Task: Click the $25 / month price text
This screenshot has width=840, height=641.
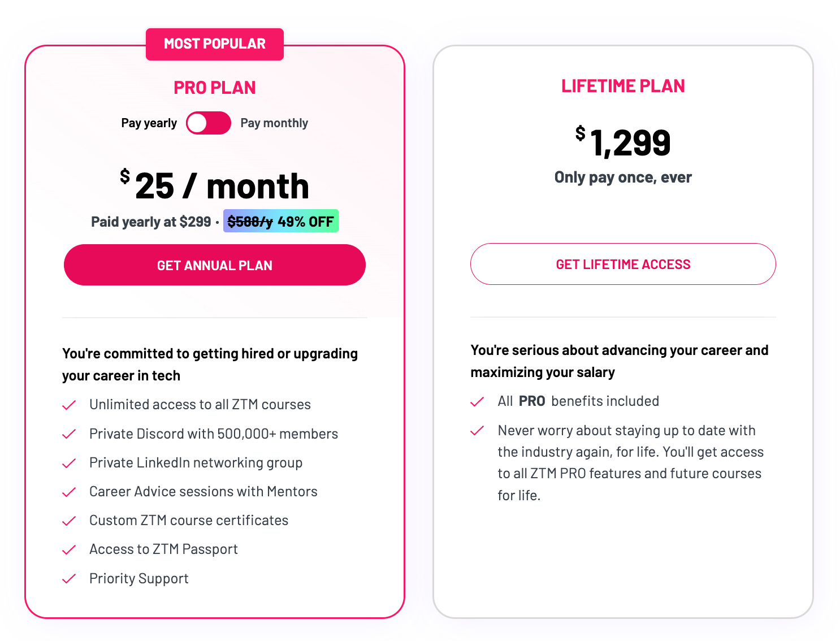Action: click(x=215, y=186)
